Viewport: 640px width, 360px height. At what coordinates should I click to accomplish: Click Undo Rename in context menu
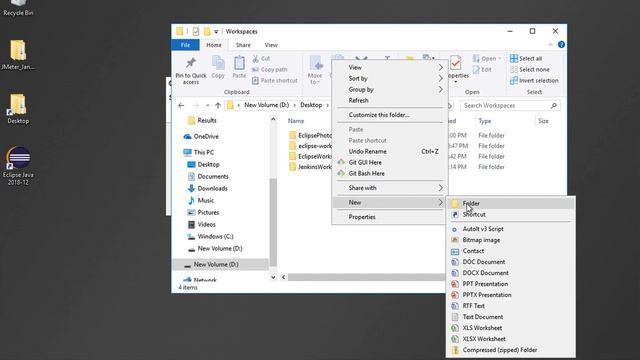pos(389,151)
